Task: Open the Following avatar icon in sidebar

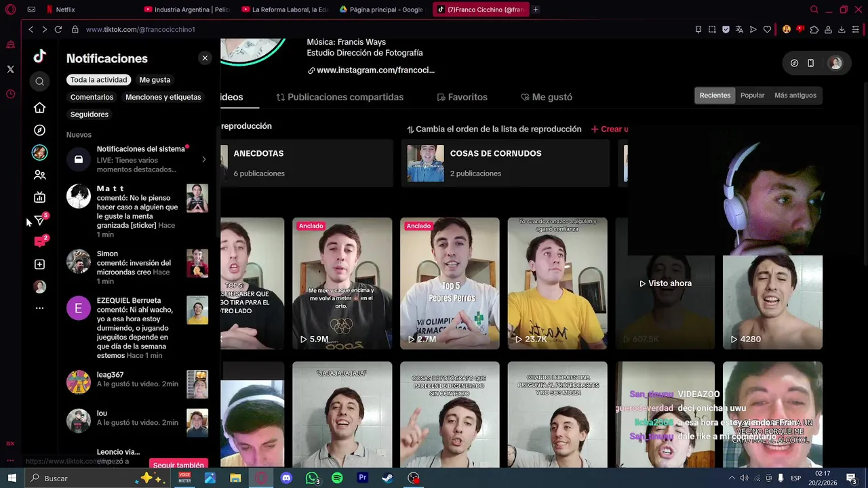Action: coord(39,152)
